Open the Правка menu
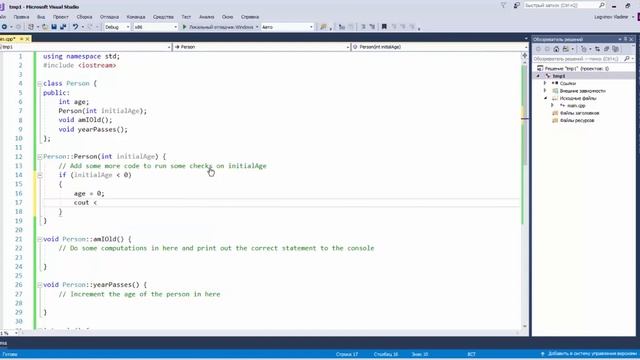Image resolution: width=640 pixels, height=360 pixels. coord(21,17)
